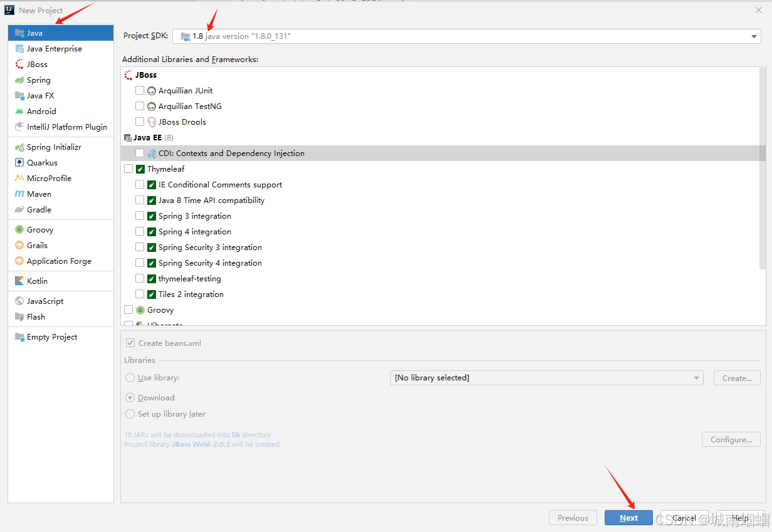Select Quarkus project type
The width and height of the screenshot is (772, 532).
coord(61,162)
